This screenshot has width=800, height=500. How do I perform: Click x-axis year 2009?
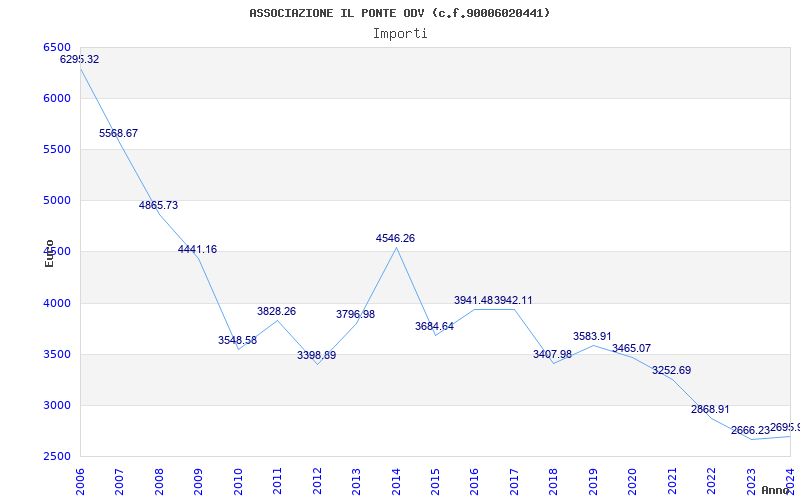tap(198, 481)
